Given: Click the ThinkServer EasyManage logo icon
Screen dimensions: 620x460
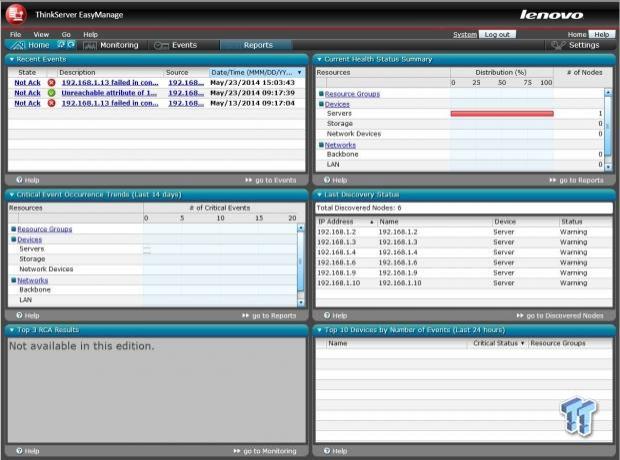Looking at the screenshot, I should (16, 14).
